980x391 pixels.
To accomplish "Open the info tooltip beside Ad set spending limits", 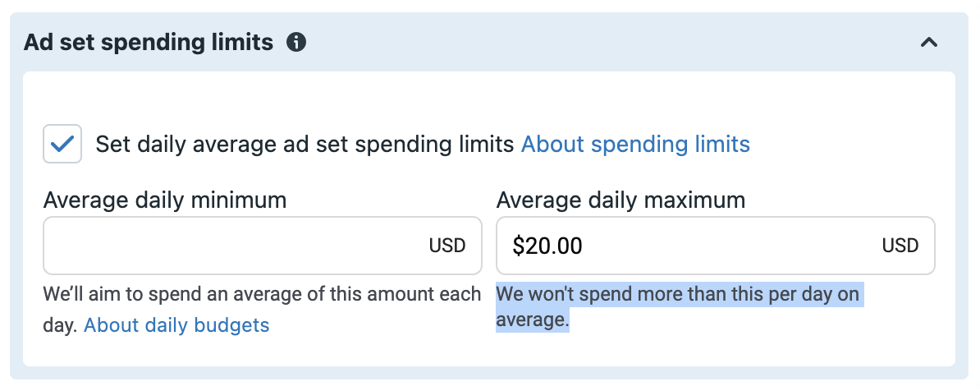I will coord(296,43).
